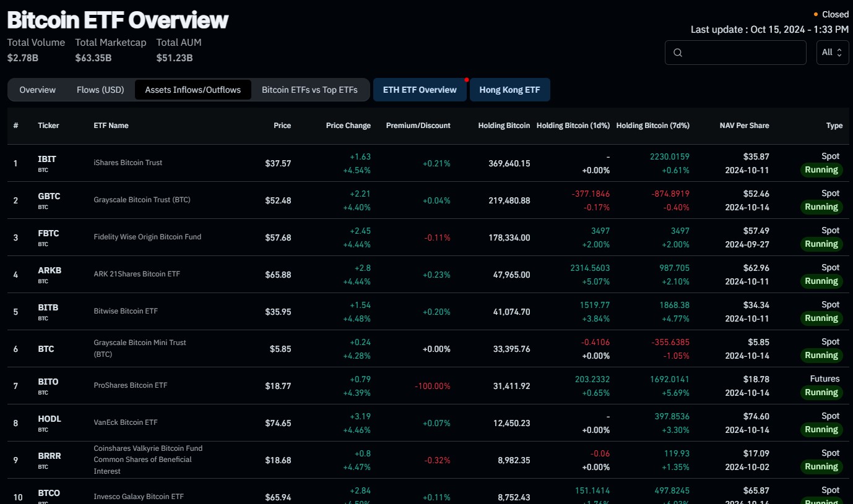
Task: Switch to the Flows (USD) tab
Action: coord(100,90)
